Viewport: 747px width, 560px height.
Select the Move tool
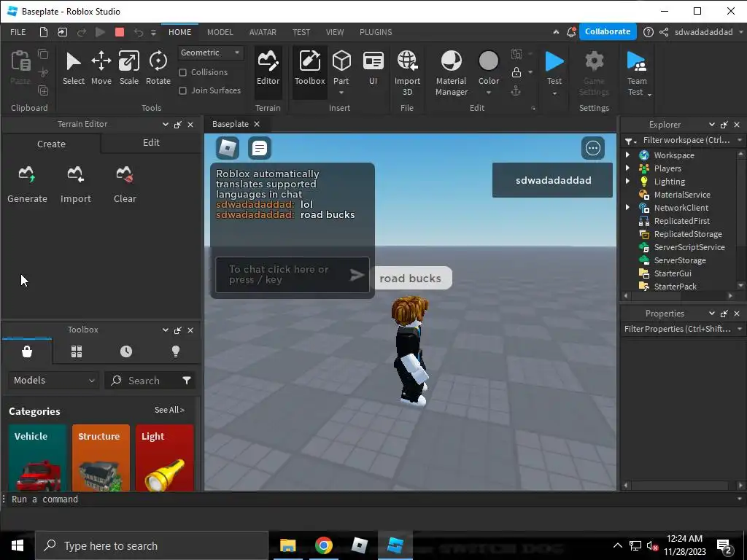click(x=101, y=69)
